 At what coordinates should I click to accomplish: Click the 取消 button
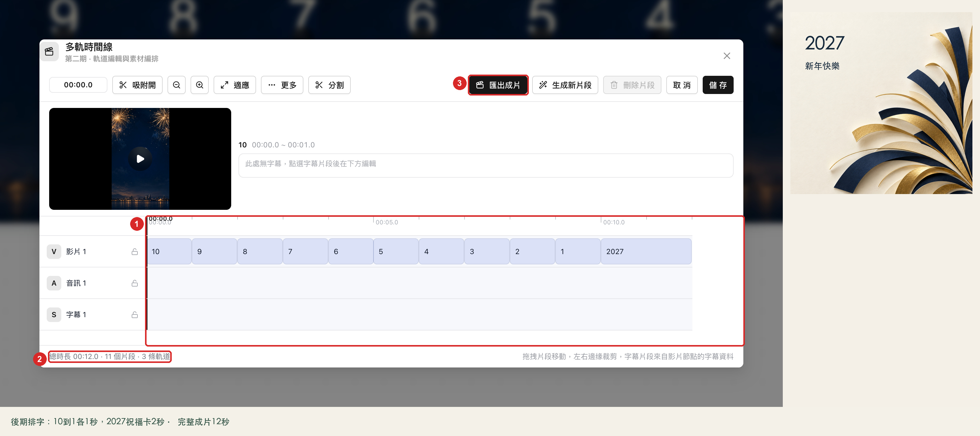click(x=682, y=85)
